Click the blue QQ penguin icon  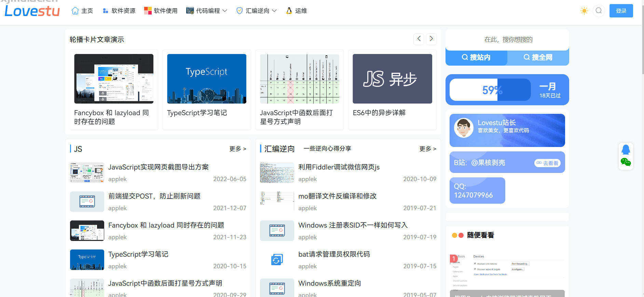coord(626,150)
